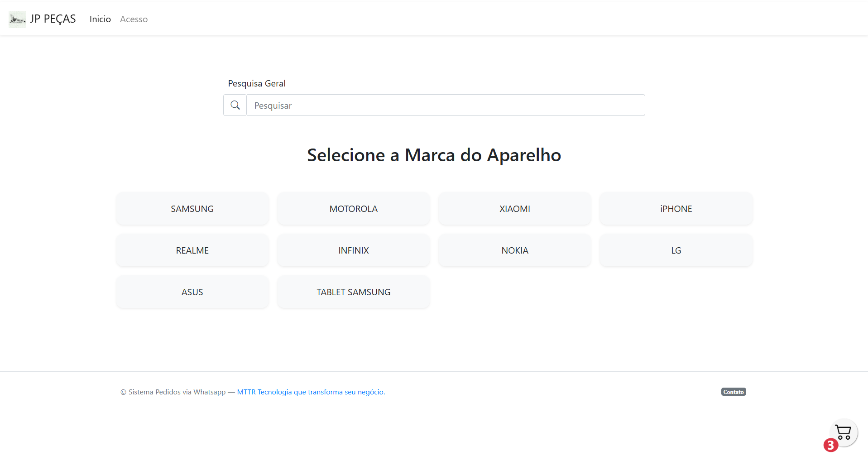Open the Inicio menu item

[100, 19]
